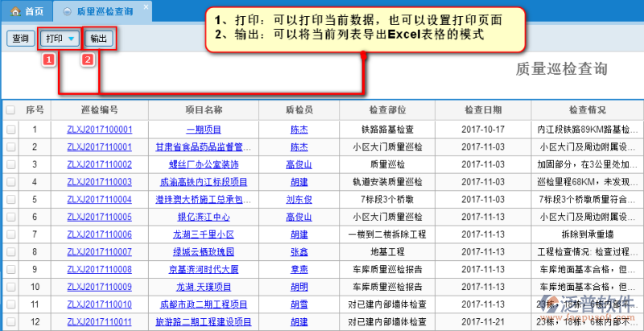Open the 旅游路二期工程建设项目 project link
Image resolution: width=644 pixels, height=331 pixels.
pos(204,321)
